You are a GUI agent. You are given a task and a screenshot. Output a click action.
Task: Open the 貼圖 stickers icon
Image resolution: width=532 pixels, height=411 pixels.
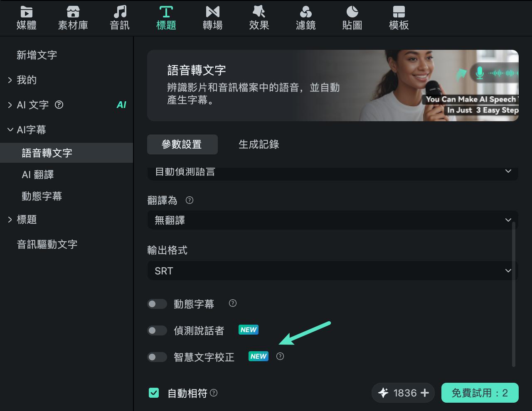(x=352, y=12)
